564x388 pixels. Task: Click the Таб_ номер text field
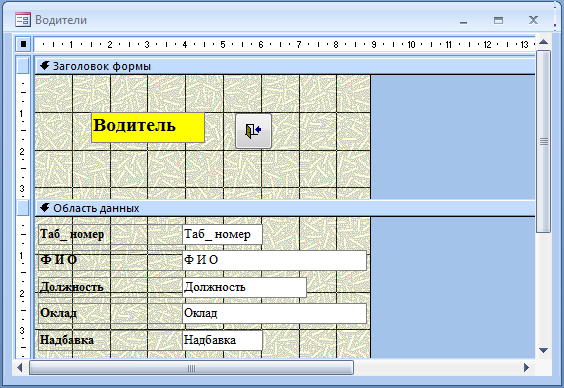pyautogui.click(x=222, y=234)
